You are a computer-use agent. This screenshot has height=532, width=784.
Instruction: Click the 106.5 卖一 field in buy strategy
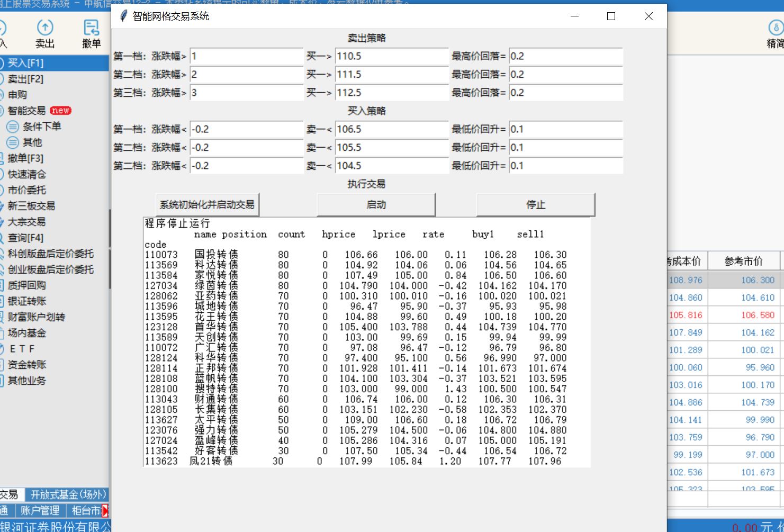(x=392, y=129)
